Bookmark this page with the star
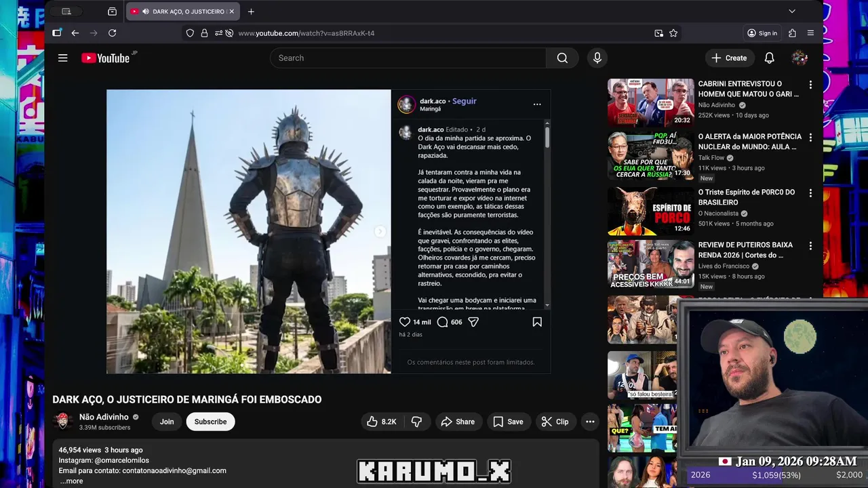Screen dimensions: 868x488 673,33
